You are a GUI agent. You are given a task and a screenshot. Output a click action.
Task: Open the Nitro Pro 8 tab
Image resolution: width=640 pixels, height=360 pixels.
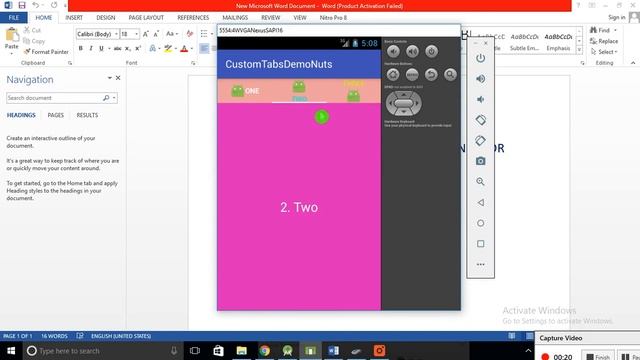333,18
